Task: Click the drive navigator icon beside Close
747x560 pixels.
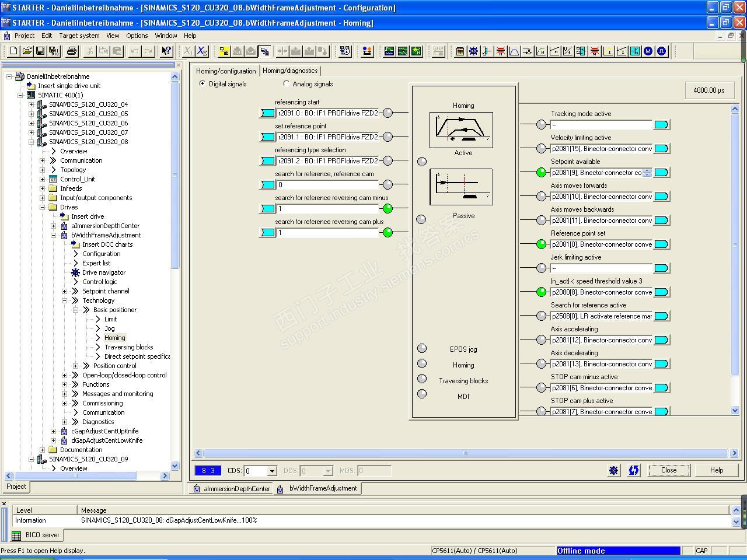Action: tap(614, 470)
